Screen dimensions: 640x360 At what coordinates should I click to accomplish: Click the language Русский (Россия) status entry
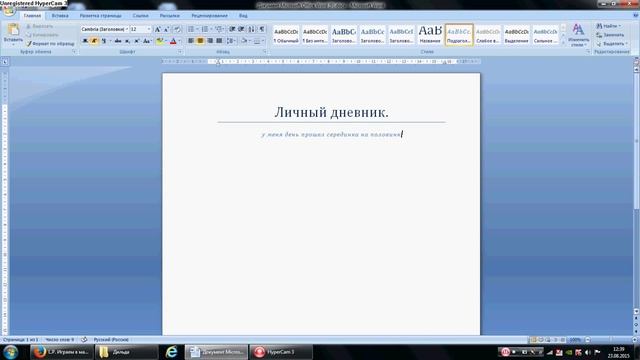pyautogui.click(x=111, y=340)
